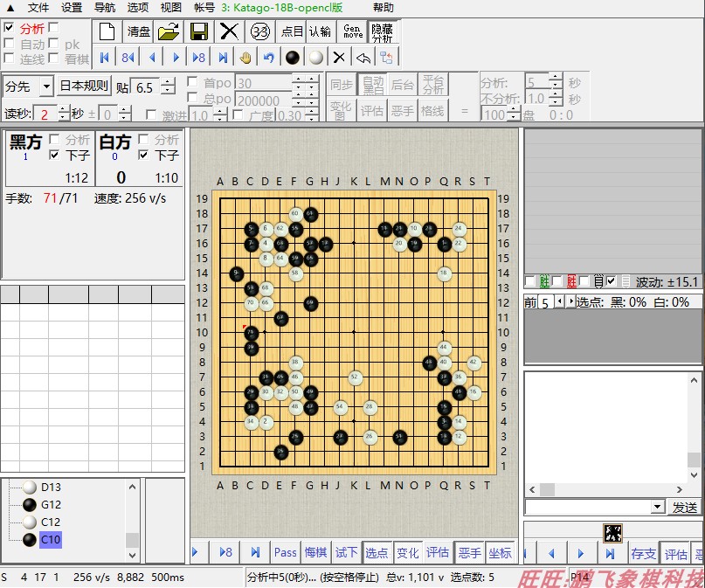This screenshot has width=705, height=588.
Task: Open a game file with folder icon
Action: [169, 31]
